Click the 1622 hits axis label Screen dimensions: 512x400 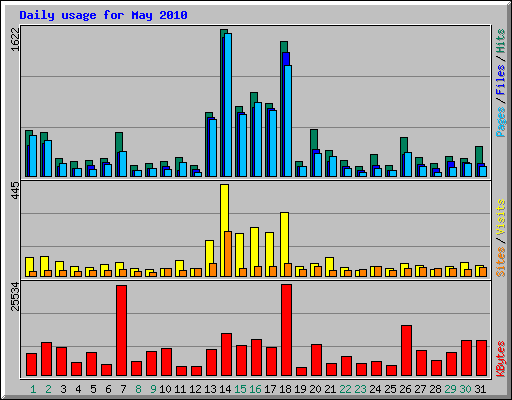15,39
